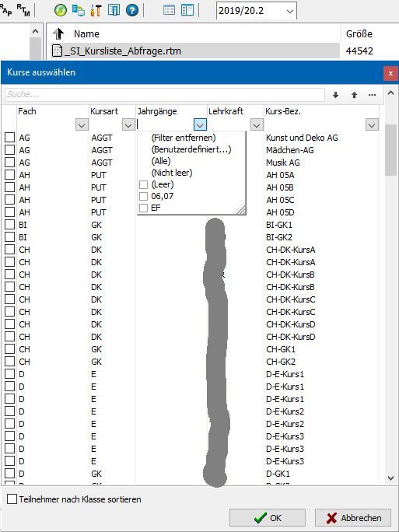Choose (Nicht leer) filter option
The height and width of the screenshot is (532, 399).
click(172, 173)
